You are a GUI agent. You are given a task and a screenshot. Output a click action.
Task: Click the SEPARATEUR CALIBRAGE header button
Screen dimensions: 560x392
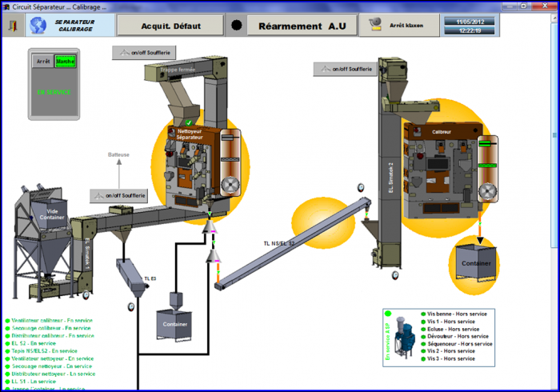[70, 26]
